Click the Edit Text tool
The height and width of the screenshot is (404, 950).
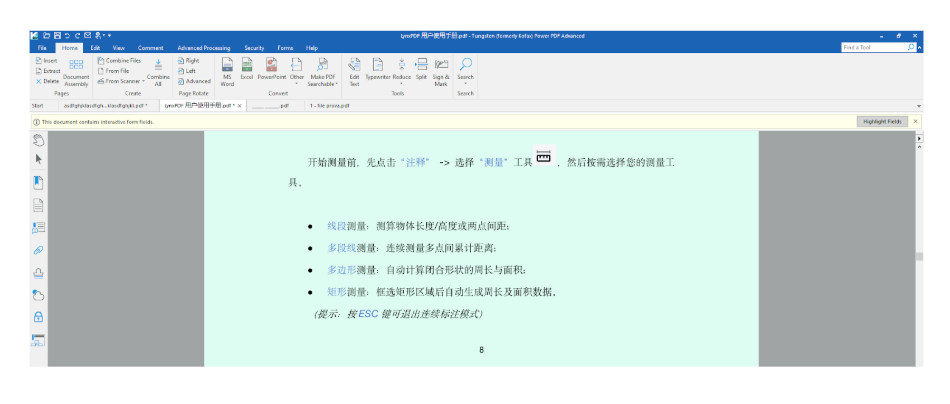[x=354, y=70]
